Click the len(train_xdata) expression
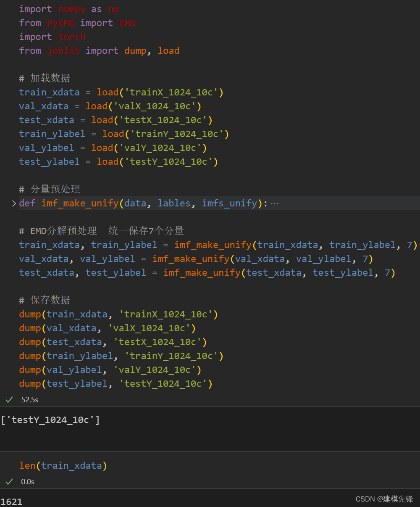 coord(63,465)
